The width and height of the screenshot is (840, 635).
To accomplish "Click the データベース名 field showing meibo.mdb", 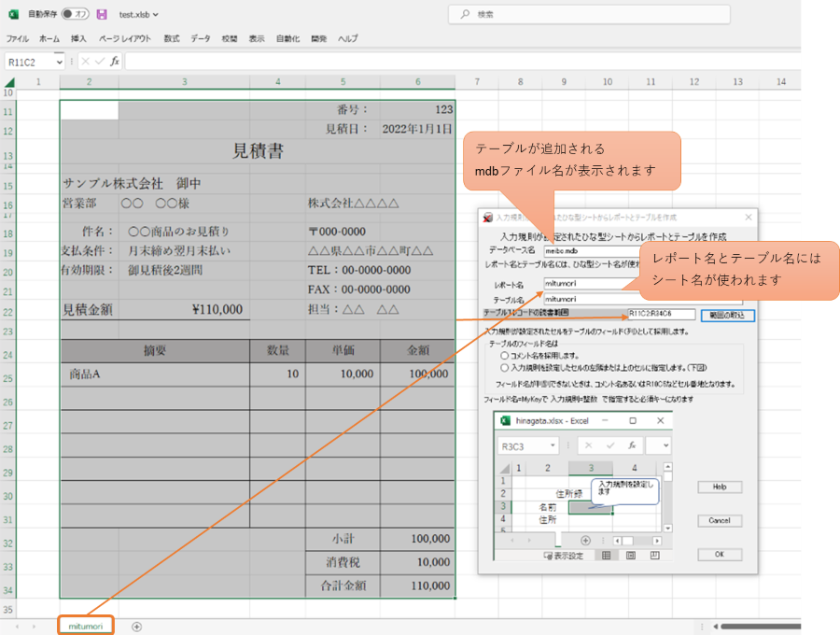I will pyautogui.click(x=593, y=251).
